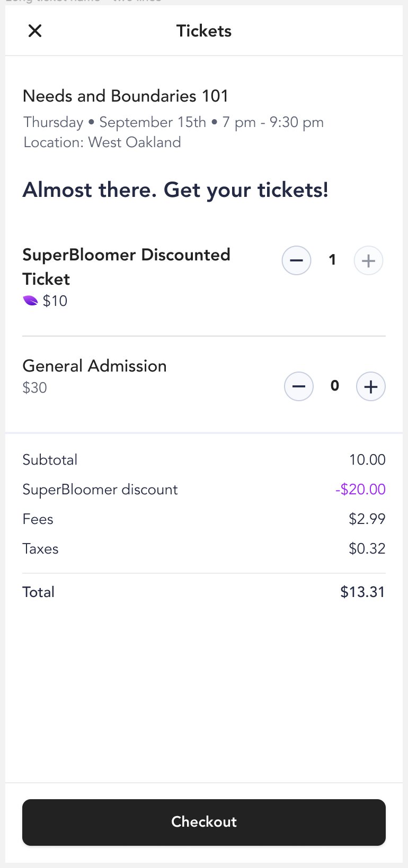Screen dimensions: 408x868
Task: Decrease General Admission ticket quantity
Action: [x=299, y=386]
